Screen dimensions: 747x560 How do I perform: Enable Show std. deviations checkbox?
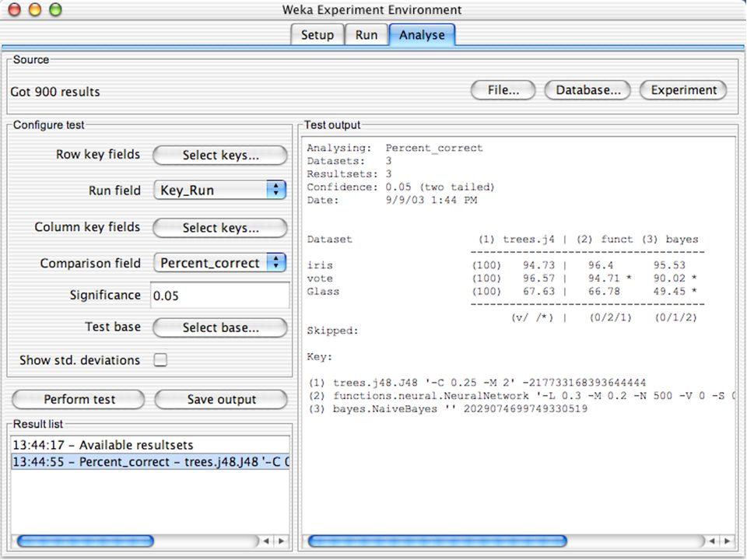point(160,359)
